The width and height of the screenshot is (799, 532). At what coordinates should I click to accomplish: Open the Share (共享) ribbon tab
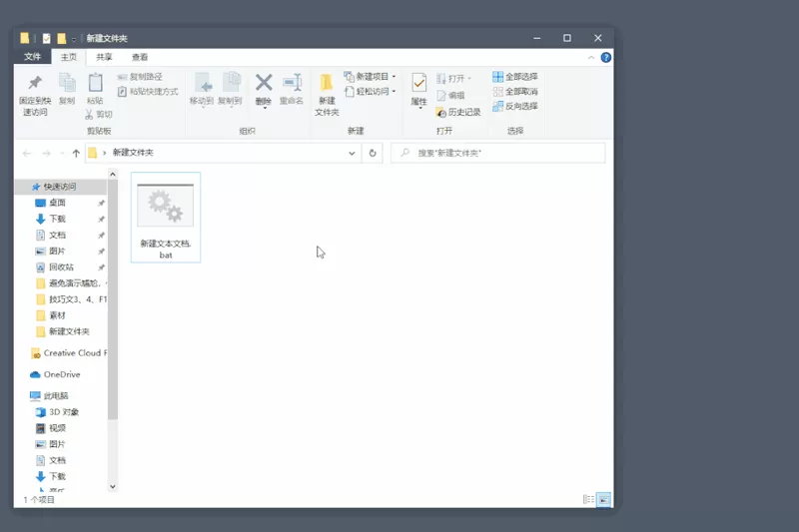(104, 57)
